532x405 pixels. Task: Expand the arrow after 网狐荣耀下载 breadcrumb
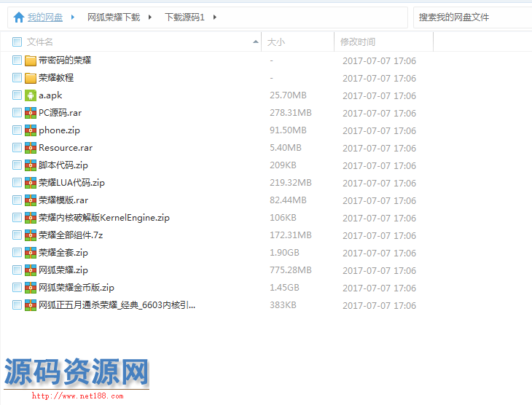[x=150, y=17]
